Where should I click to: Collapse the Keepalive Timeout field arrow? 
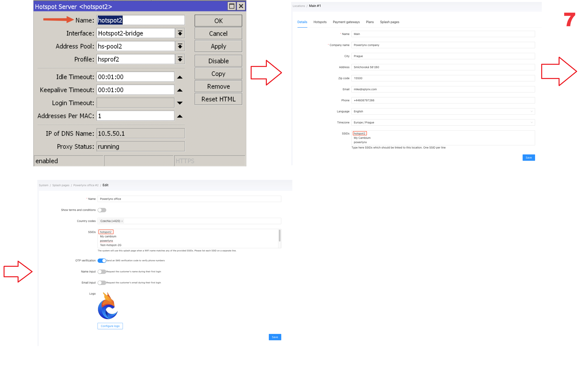[180, 90]
